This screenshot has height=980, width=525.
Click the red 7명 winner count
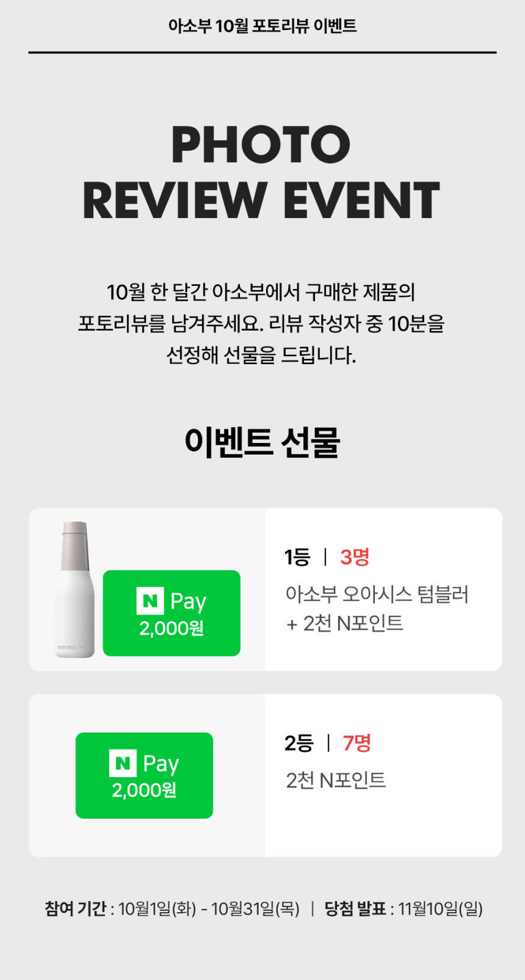click(x=357, y=744)
